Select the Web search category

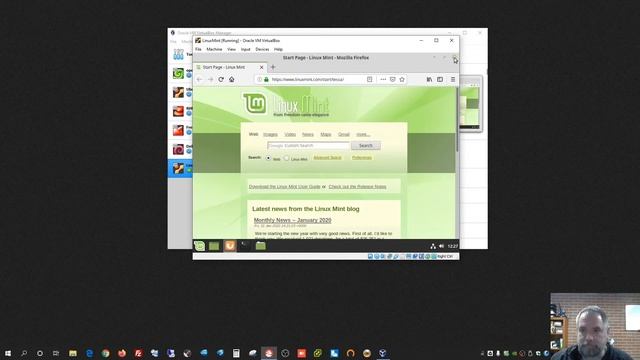[253, 134]
